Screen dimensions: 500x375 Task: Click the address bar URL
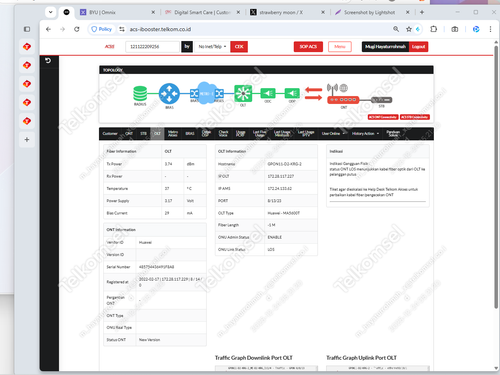(160, 29)
